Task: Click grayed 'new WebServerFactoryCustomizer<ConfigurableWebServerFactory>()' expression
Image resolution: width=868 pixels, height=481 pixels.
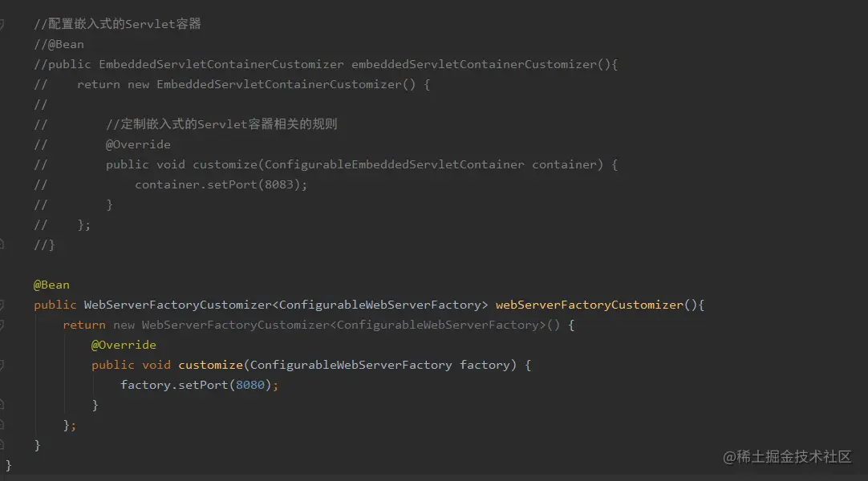Action: click(x=337, y=325)
